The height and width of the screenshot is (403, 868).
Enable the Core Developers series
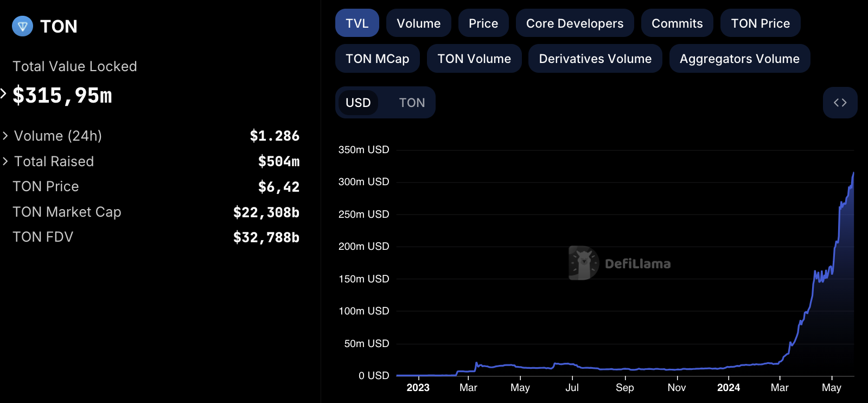575,23
